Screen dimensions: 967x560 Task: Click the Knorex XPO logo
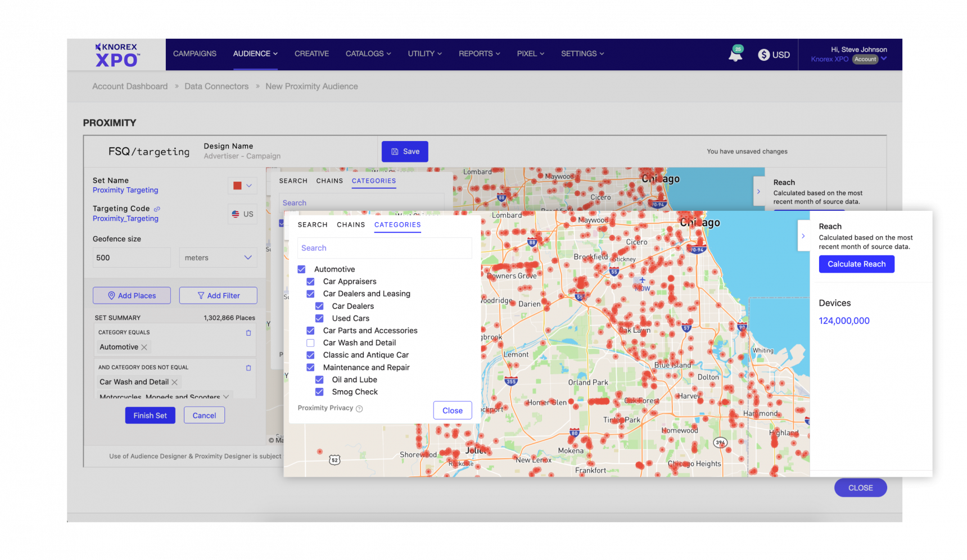click(x=117, y=55)
